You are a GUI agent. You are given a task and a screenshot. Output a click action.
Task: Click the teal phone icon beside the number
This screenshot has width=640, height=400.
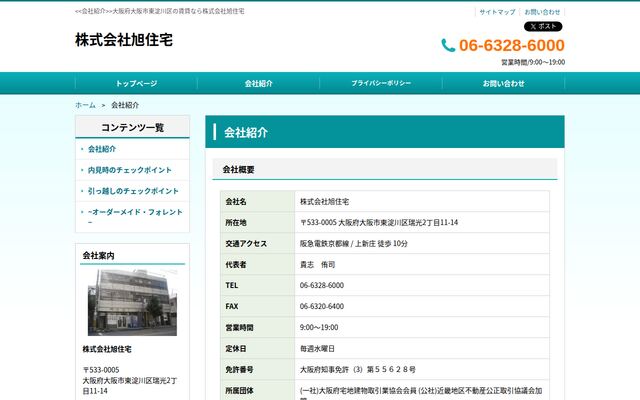448,45
